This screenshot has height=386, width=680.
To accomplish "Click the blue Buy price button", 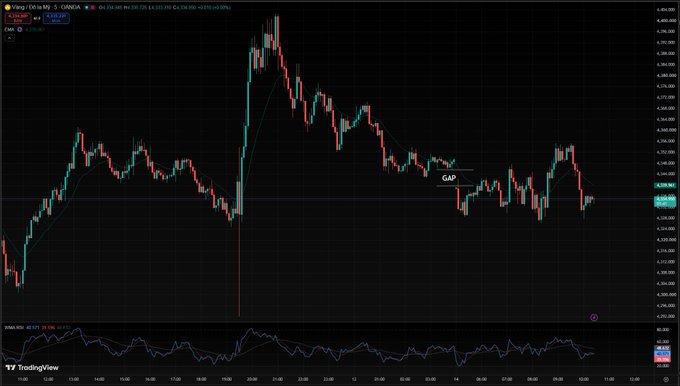I will pos(56,18).
